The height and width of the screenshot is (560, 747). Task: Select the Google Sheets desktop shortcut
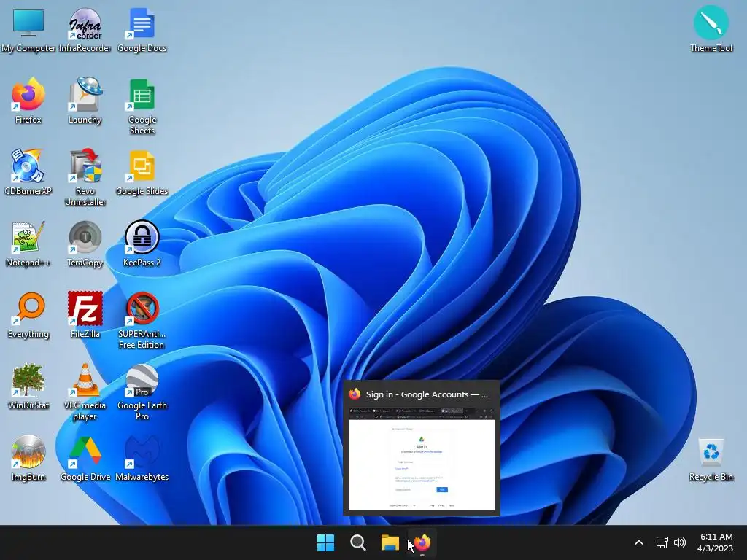point(142,106)
